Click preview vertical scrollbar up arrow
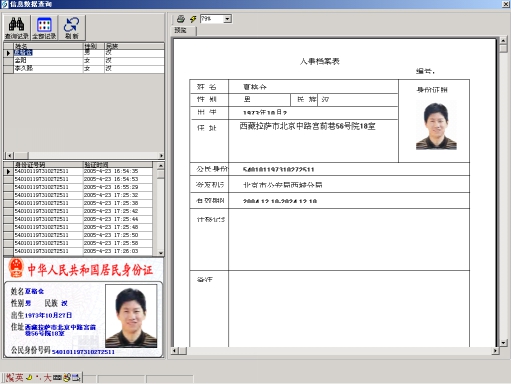 point(503,41)
